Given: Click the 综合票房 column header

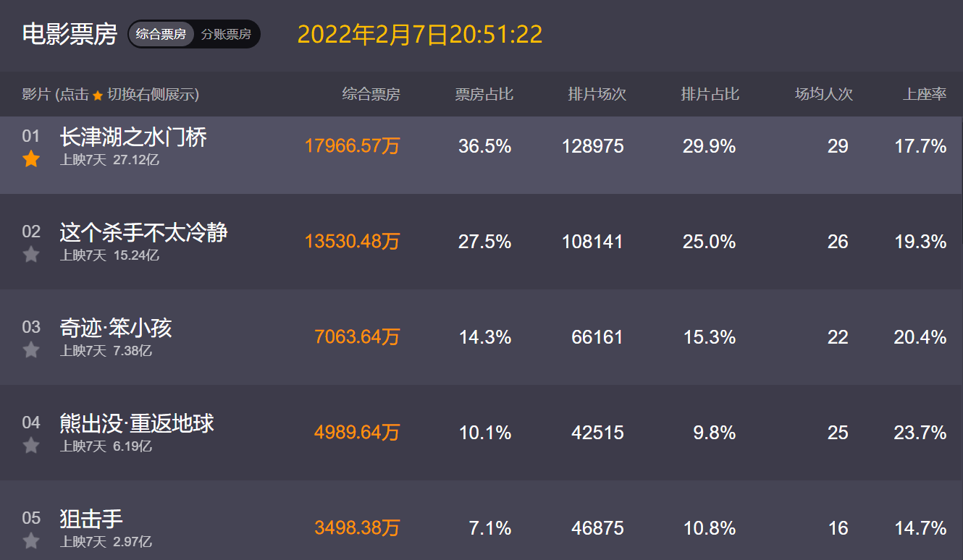Looking at the screenshot, I should (371, 94).
